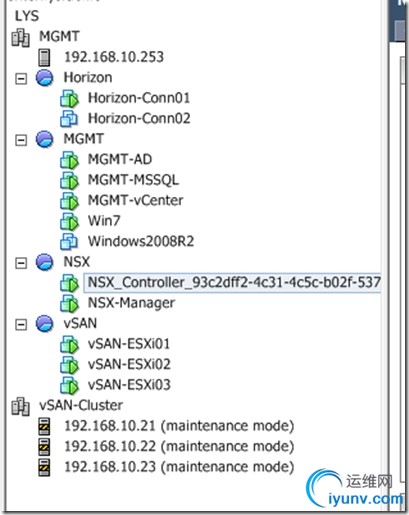Collapse the MGMT resource pool
Image resolution: width=409 pixels, height=515 pixels.
(21, 140)
